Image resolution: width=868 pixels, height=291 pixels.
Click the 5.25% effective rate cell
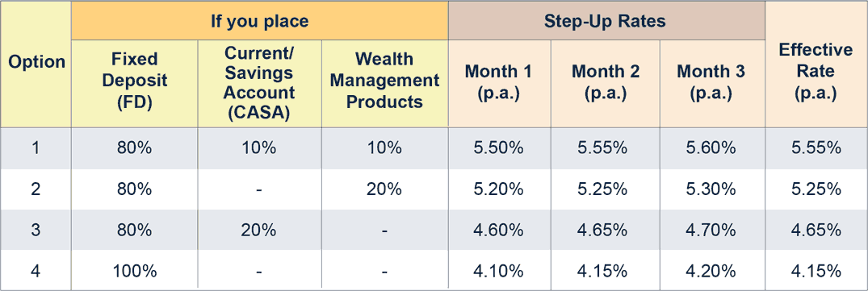816,189
